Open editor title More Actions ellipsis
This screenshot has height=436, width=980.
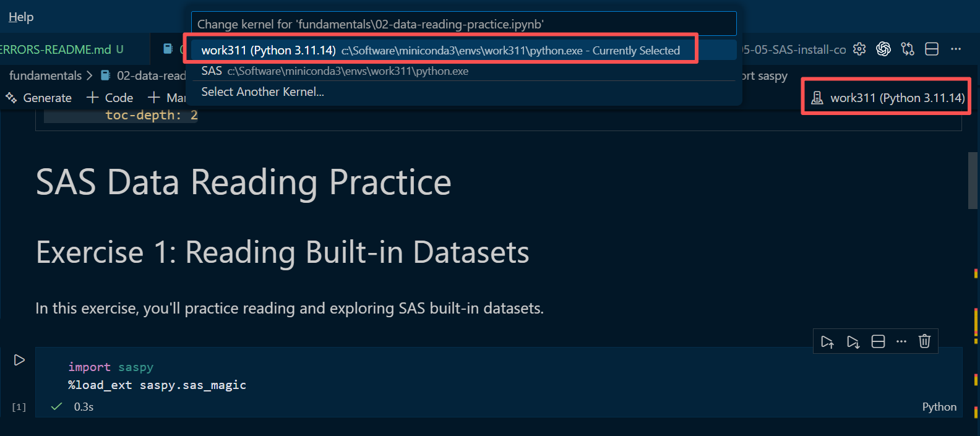coord(956,49)
